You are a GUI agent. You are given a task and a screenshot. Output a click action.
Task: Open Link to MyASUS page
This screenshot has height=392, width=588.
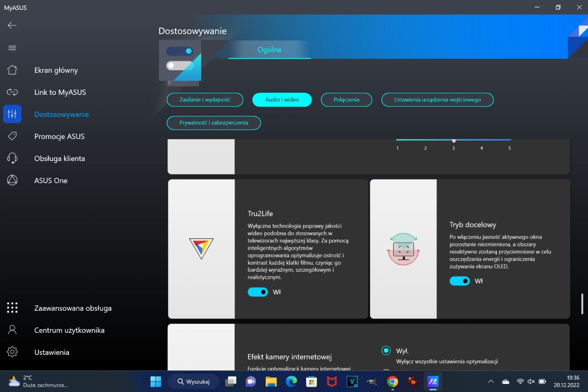tap(60, 92)
